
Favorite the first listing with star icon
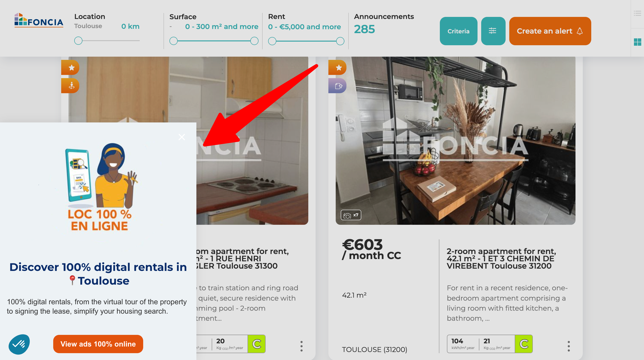pyautogui.click(x=71, y=68)
